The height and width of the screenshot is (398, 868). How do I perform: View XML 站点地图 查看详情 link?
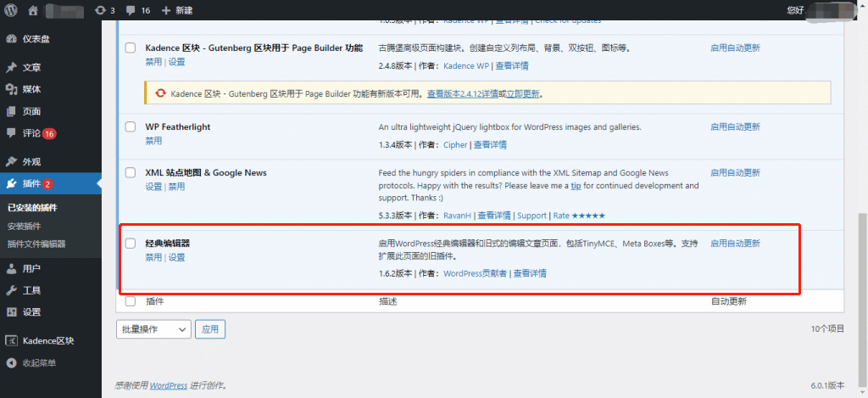[x=494, y=215]
